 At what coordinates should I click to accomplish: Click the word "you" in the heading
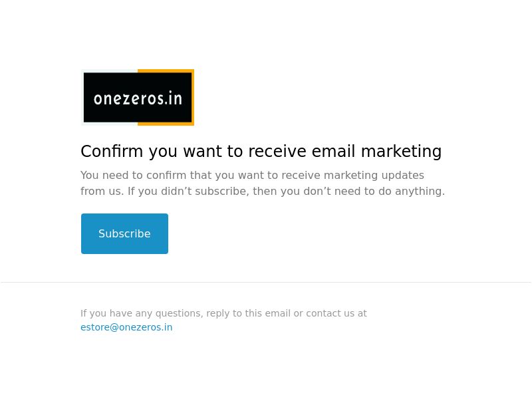[163, 151]
